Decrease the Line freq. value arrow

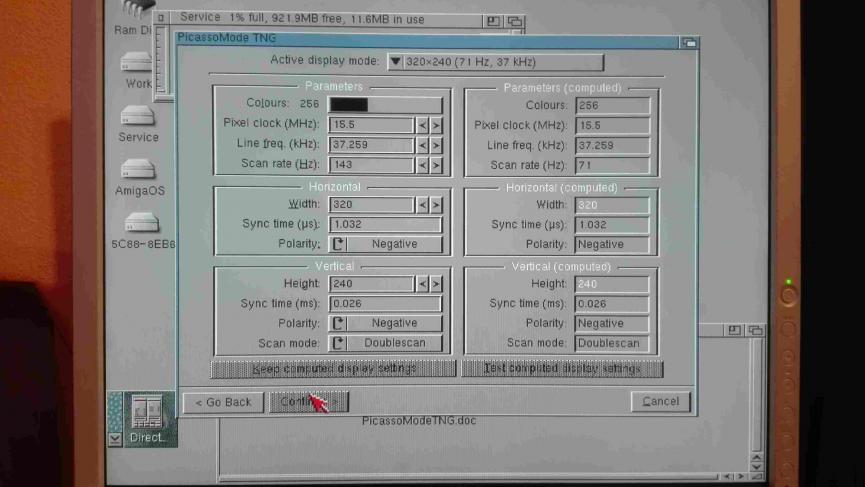(422, 145)
